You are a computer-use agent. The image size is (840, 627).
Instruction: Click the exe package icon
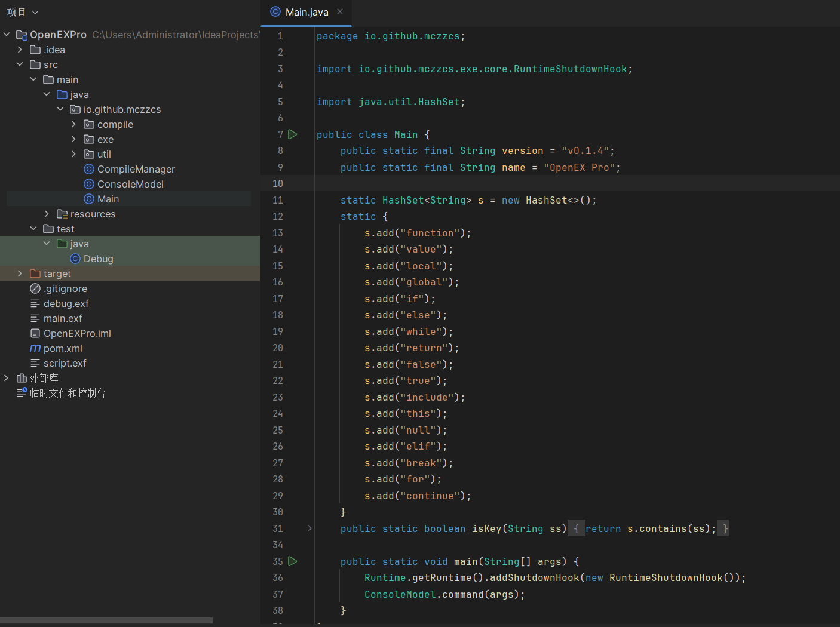(89, 139)
